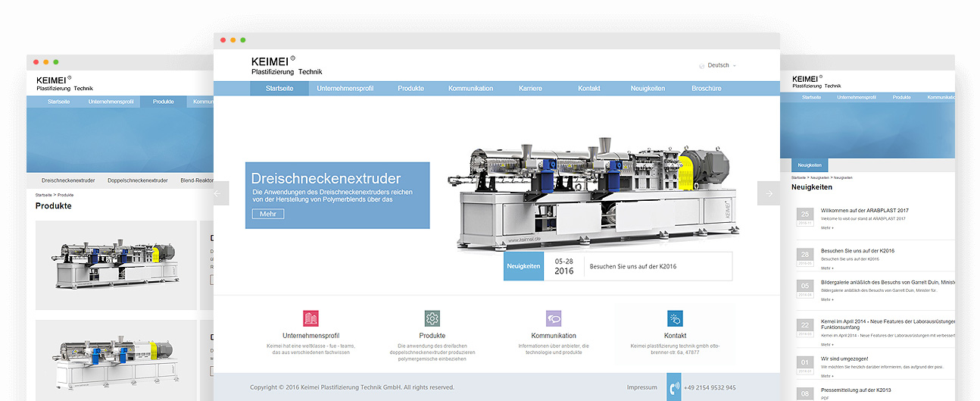The image size is (980, 401).
Task: Open headline Besuchen Sie uns auf der K2016 in center
Action: point(632,267)
